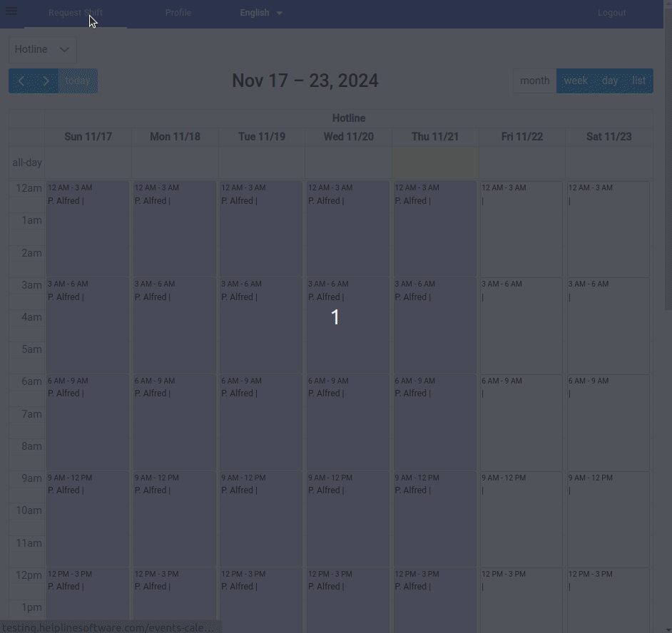Open the Profile tab
Screen dimensions: 672x633
[178, 13]
